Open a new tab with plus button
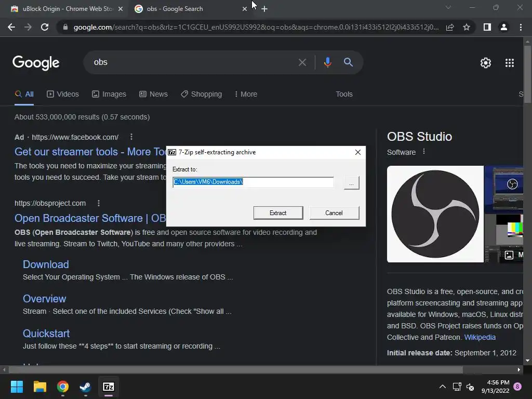Viewport: 532px width, 399px height. tap(264, 9)
